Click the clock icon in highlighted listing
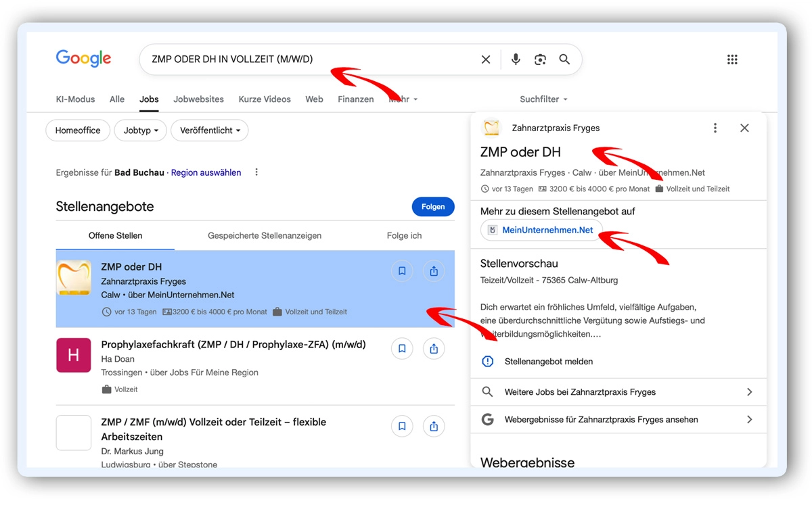The width and height of the screenshot is (812, 505). 106,312
